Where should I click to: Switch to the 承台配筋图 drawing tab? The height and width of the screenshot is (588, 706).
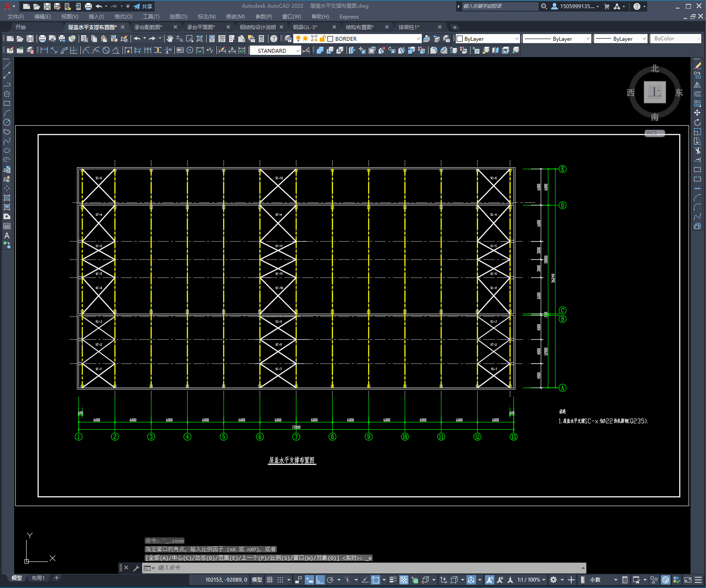point(148,27)
